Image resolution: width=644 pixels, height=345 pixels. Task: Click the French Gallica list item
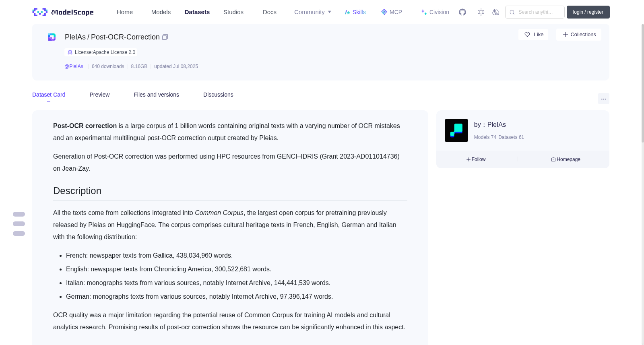[149, 256]
